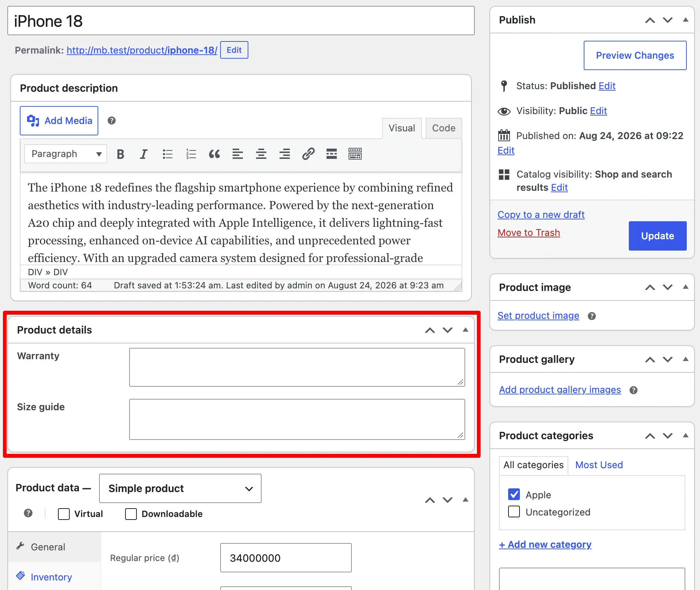Align text center
Viewport: 700px width, 590px height.
tap(261, 154)
